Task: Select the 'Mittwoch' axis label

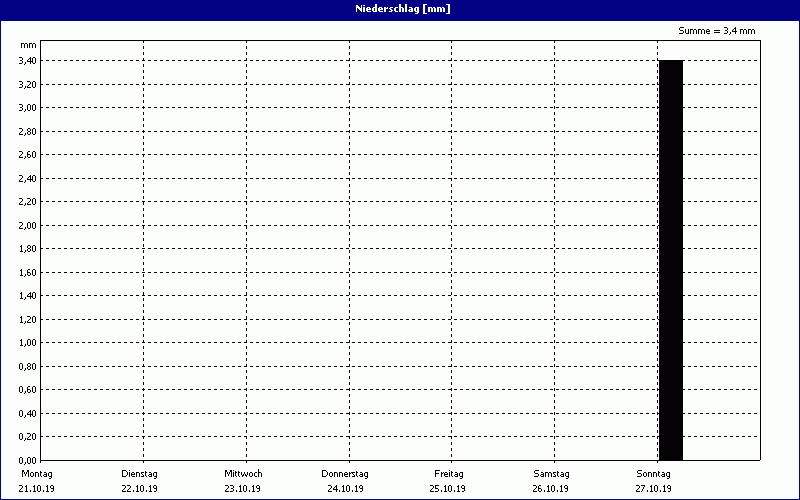Action: (243, 474)
